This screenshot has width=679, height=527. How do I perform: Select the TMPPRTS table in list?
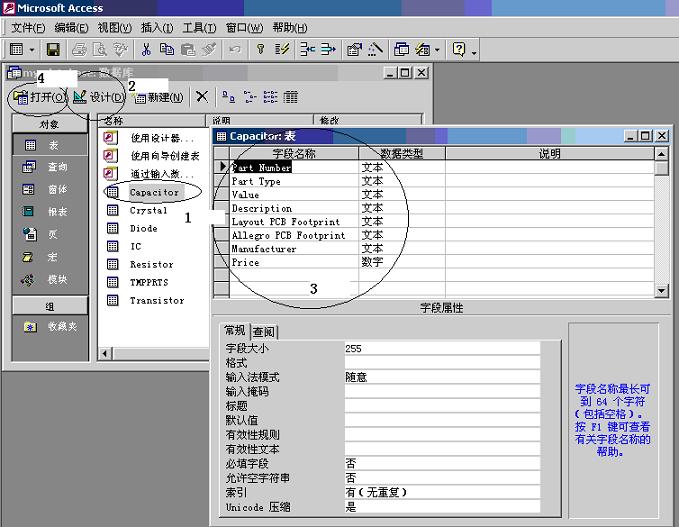[x=149, y=282]
